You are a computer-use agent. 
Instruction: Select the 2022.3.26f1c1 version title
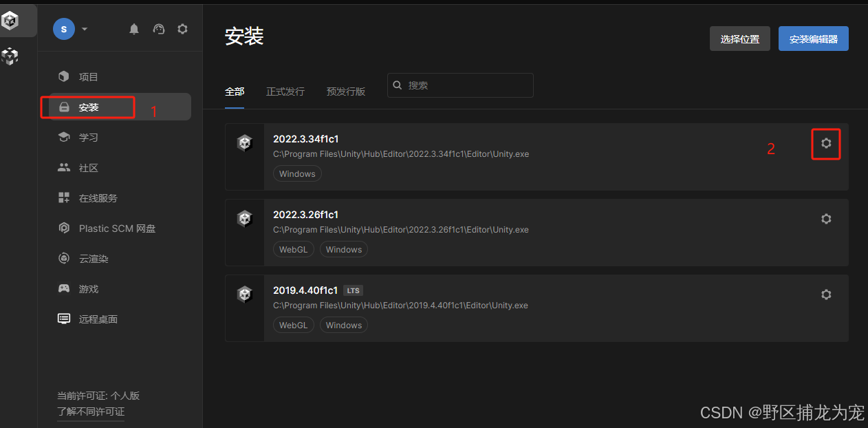305,215
